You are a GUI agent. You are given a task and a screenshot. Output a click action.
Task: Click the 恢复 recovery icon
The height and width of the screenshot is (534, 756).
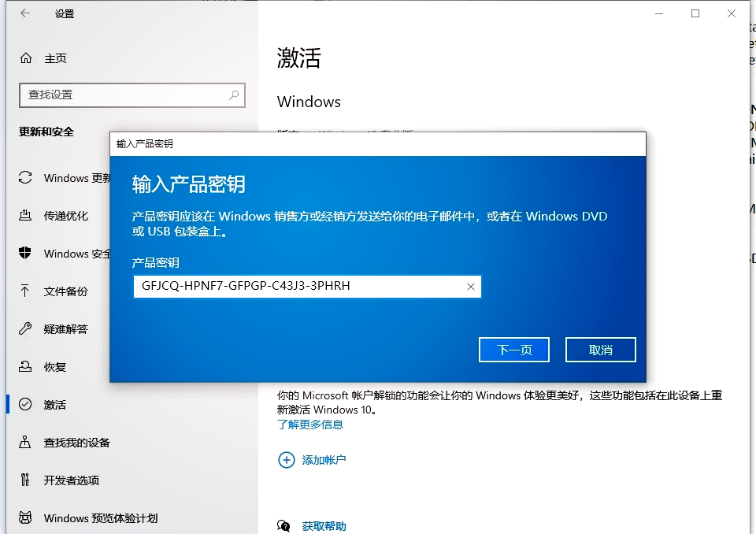pos(25,366)
